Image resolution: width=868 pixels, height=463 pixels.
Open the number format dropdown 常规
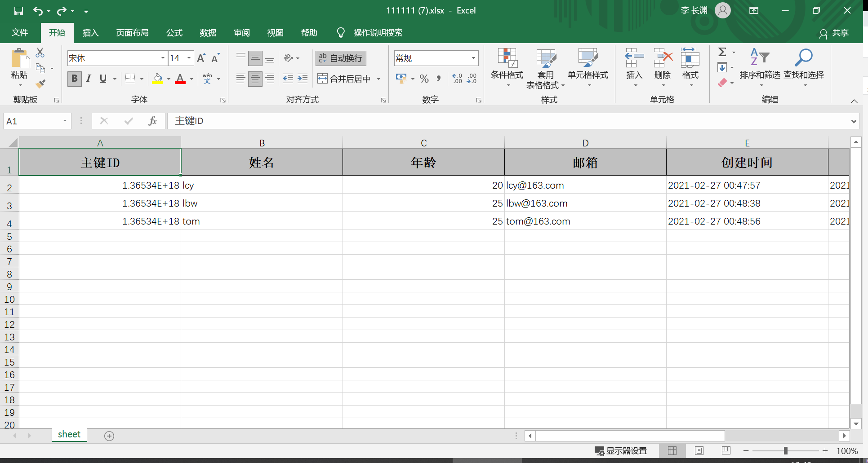click(473, 58)
